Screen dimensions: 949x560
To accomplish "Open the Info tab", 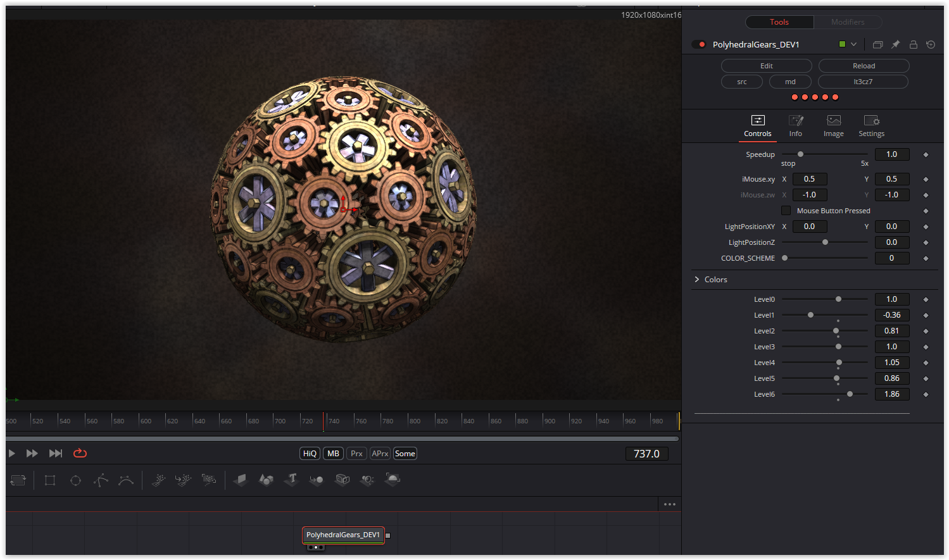I will pos(796,126).
